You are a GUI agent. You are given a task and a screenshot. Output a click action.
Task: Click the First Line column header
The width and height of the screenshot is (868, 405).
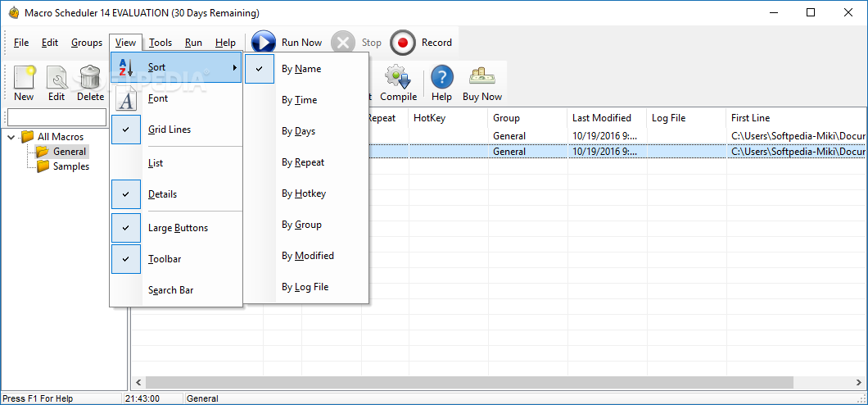[796, 118]
